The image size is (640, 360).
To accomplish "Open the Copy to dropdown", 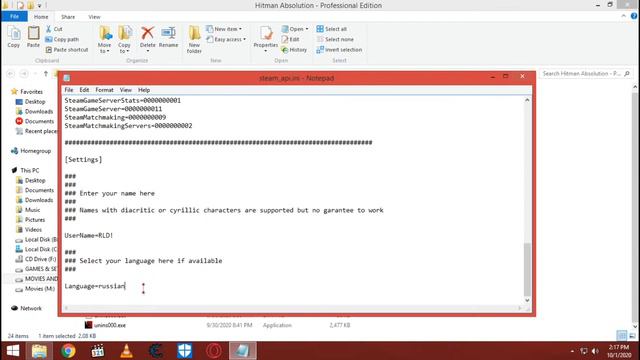I will pyautogui.click(x=124, y=40).
